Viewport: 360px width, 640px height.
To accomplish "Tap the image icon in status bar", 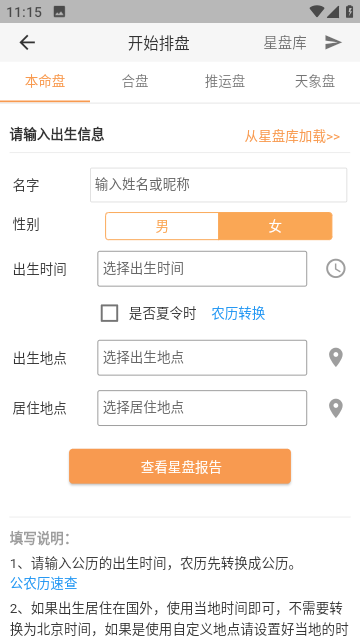I will coord(59,12).
